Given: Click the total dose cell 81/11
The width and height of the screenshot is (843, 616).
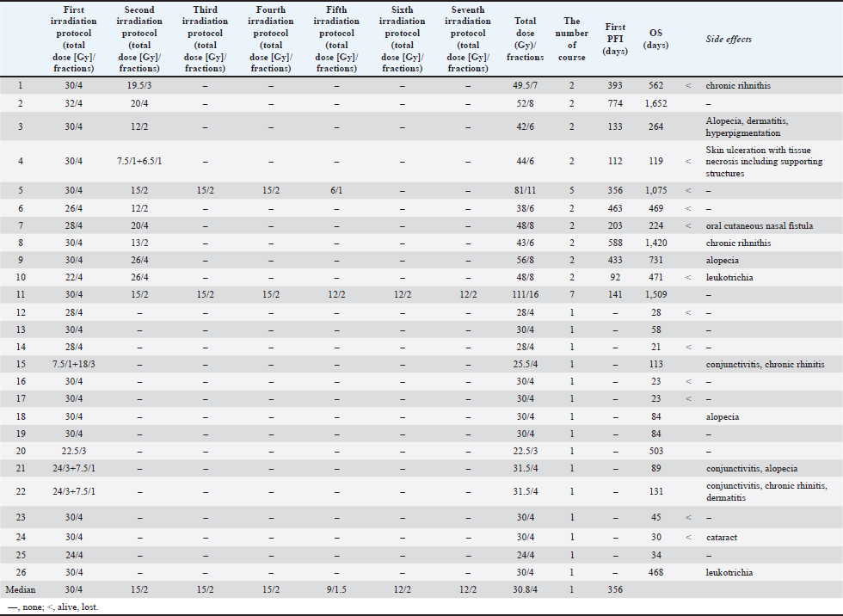Looking at the screenshot, I should click(525, 190).
